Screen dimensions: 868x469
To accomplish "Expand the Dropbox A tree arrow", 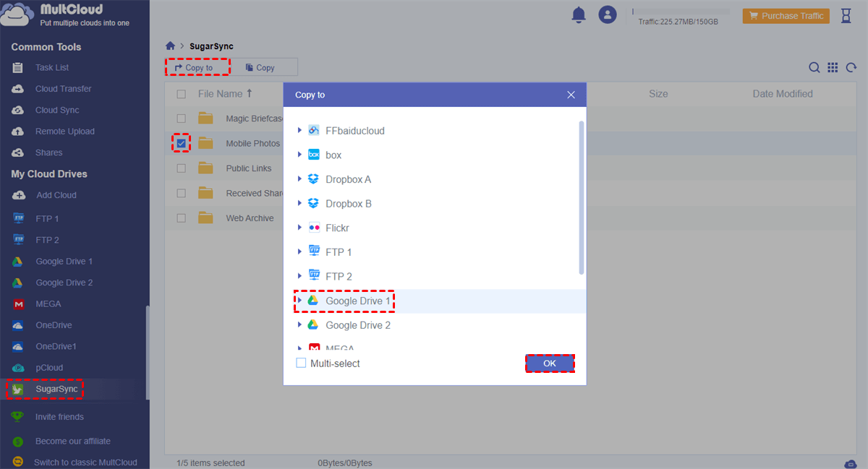I will point(300,179).
